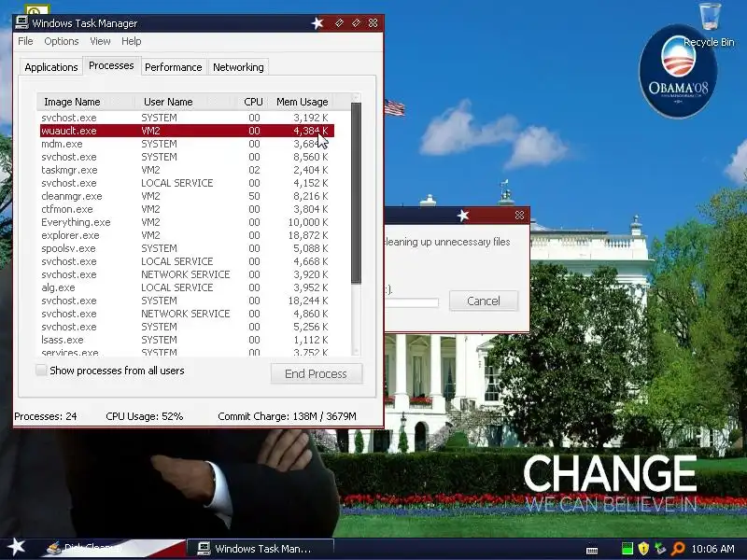This screenshot has width=747, height=560.
Task: Select the lsass.exe process row
Action: point(187,340)
